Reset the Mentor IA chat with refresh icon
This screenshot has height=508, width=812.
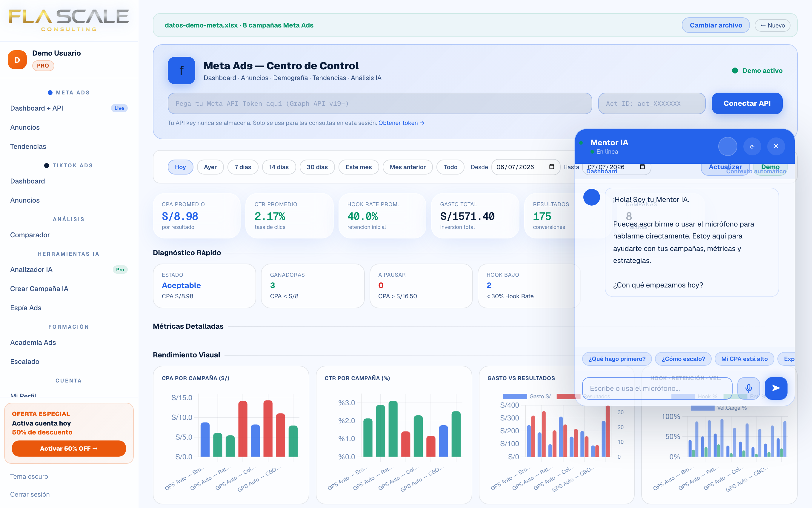(x=752, y=146)
